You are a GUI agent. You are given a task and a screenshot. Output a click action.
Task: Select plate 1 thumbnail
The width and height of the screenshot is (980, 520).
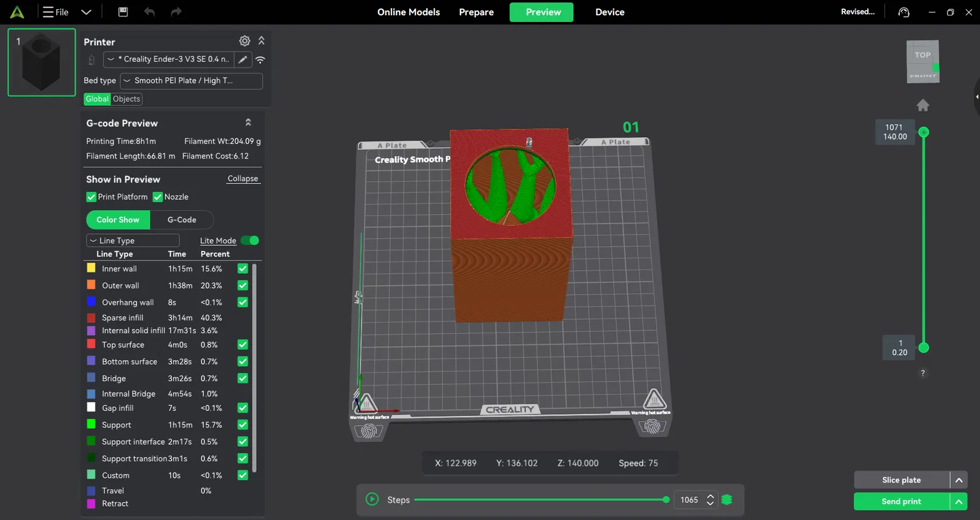point(42,62)
